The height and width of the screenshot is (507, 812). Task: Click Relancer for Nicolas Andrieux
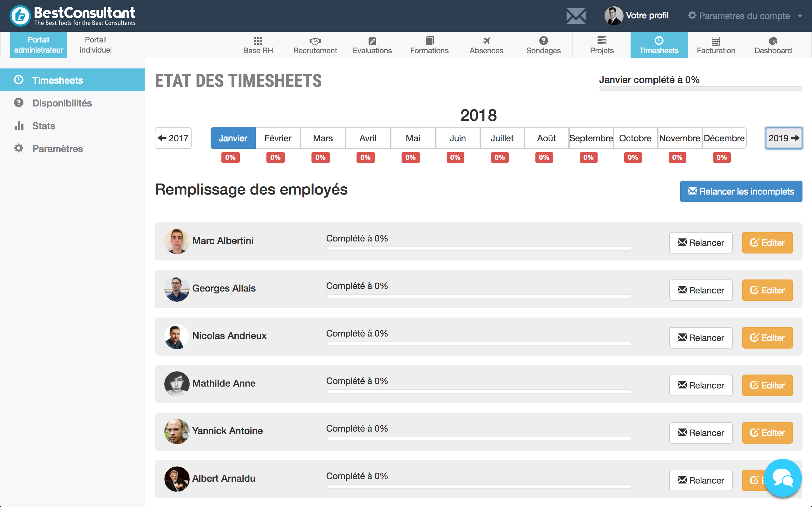tap(701, 337)
